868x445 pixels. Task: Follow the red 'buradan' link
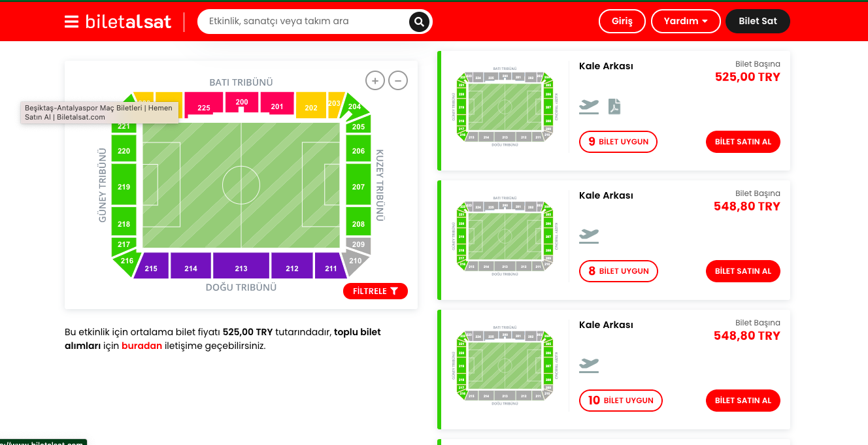point(142,346)
